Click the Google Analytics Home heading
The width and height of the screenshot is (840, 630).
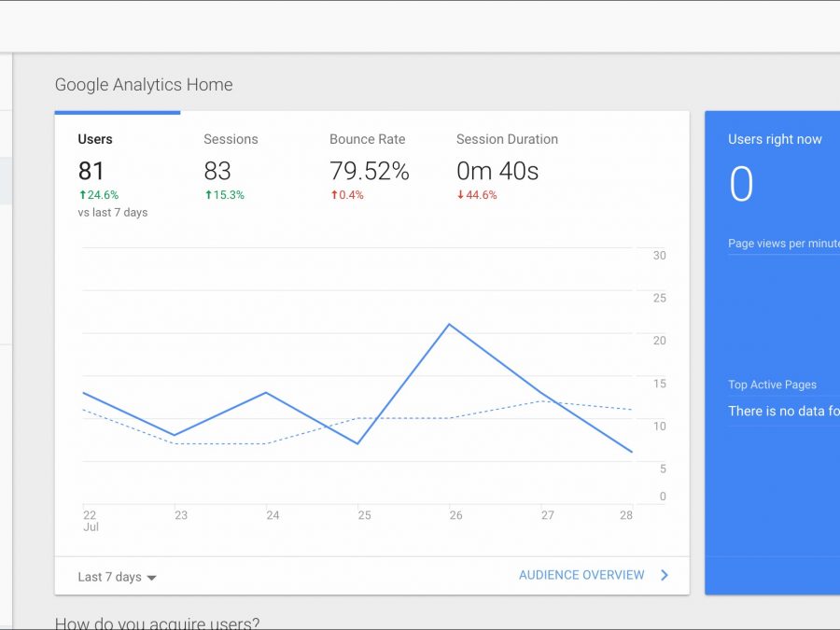pyautogui.click(x=144, y=85)
